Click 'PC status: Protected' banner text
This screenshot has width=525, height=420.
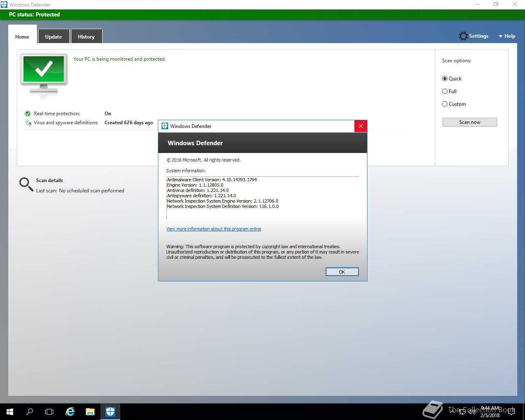point(34,14)
